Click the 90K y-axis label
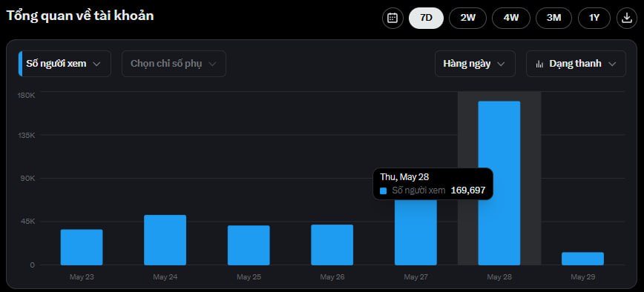Image resolution: width=644 pixels, height=292 pixels. pos(27,179)
